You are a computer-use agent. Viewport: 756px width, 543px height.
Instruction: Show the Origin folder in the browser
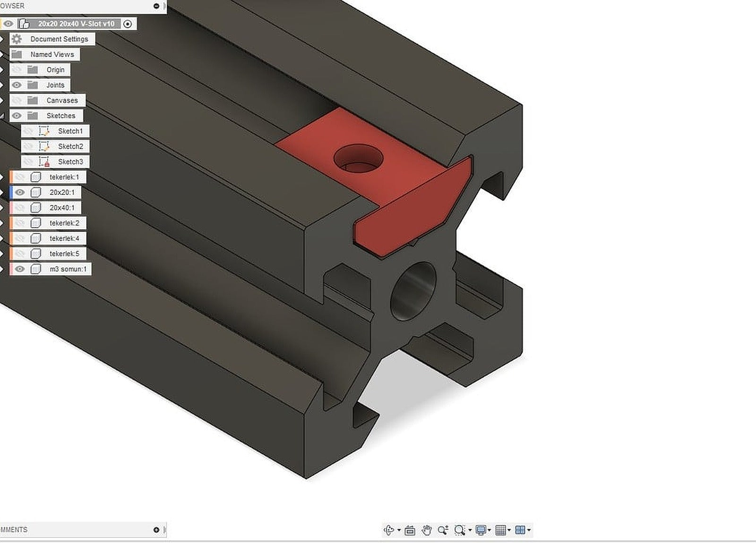[x=18, y=69]
